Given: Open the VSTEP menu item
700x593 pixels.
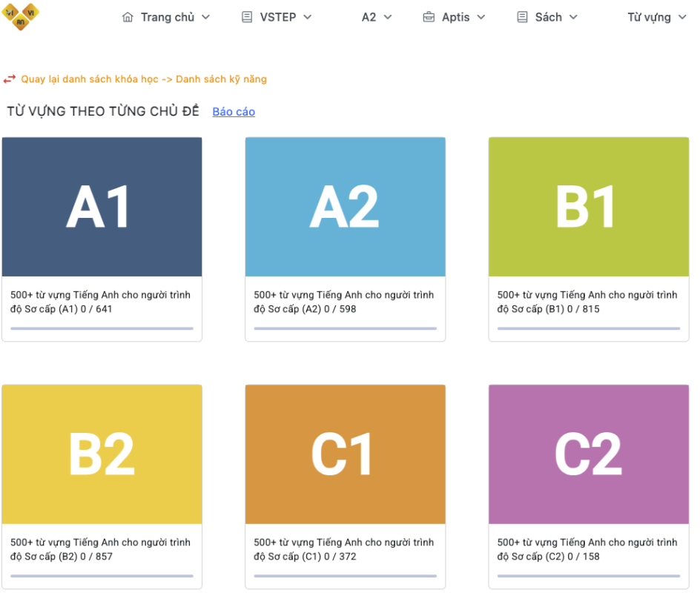Looking at the screenshot, I should 278,17.
